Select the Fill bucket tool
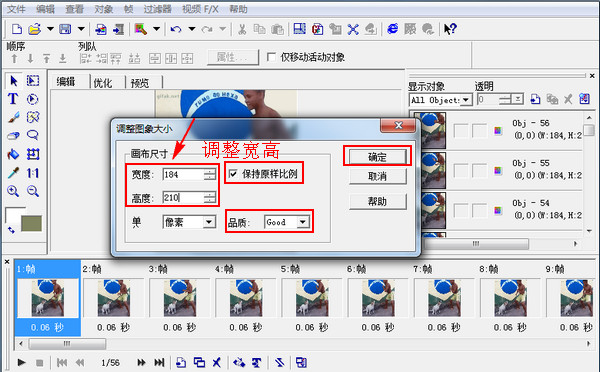Viewport: 600px width, 372px height. pyautogui.click(x=13, y=154)
